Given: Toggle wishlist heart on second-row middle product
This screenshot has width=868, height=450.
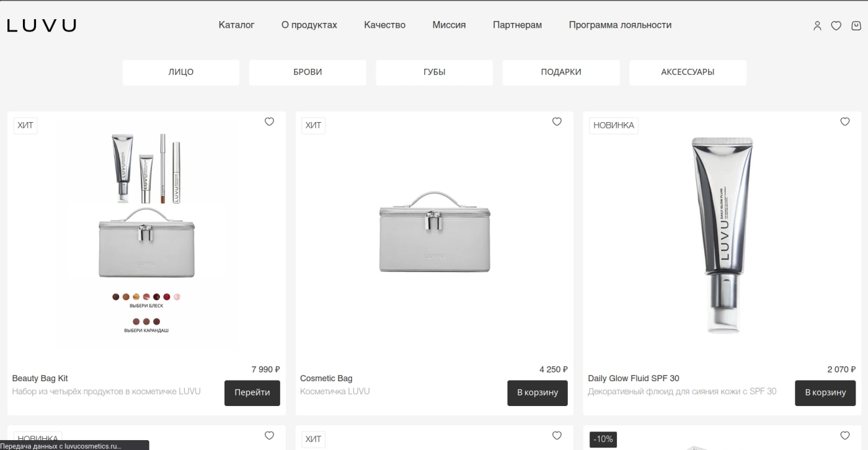Looking at the screenshot, I should (x=557, y=435).
